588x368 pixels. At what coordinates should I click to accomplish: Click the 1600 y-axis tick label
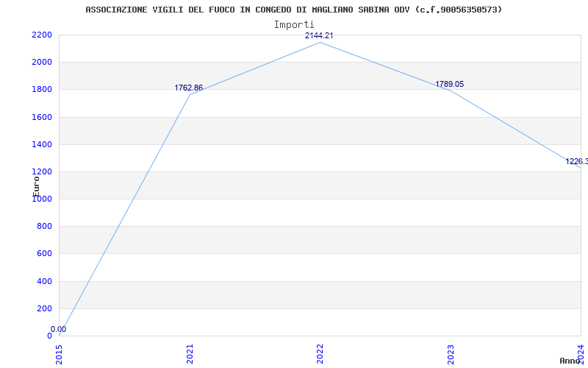pos(42,117)
